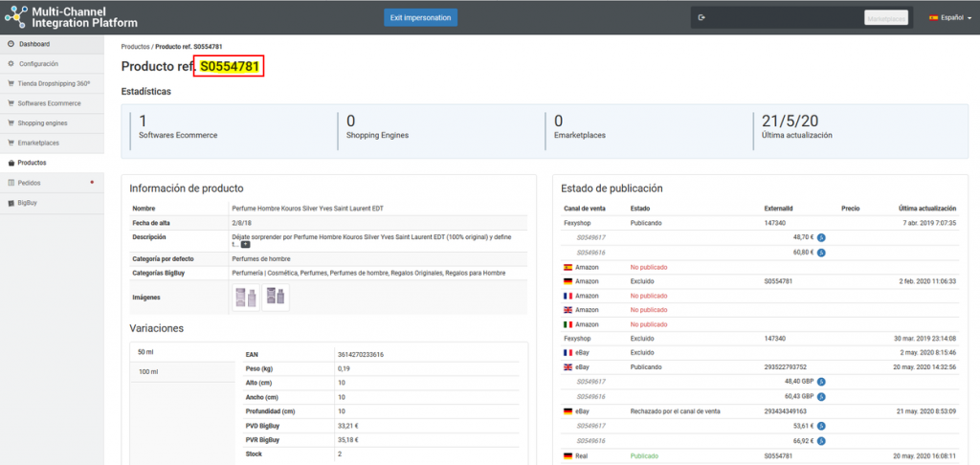Click the blue price icon beside 60,43 GBP

[821, 396]
